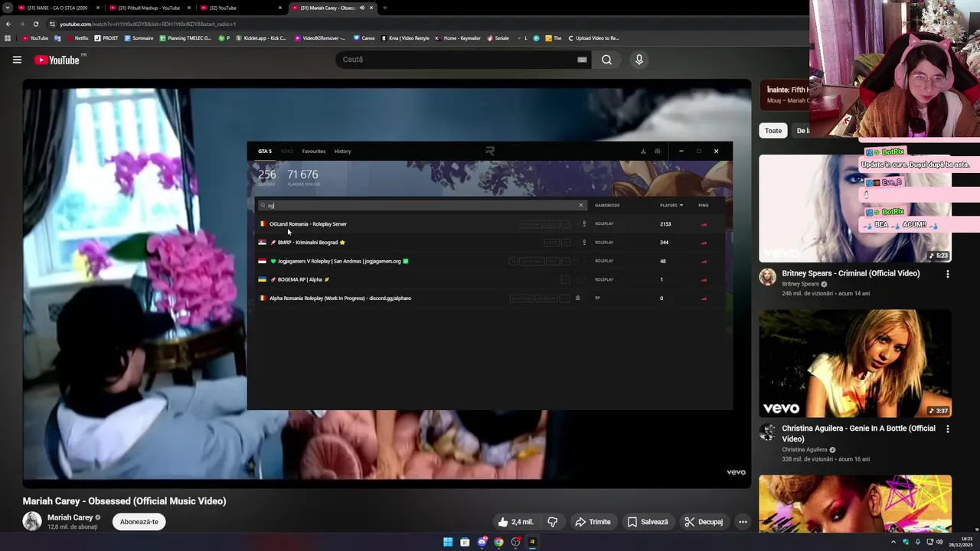
Task: Close the '(32) YouTube' browser tab
Action: (280, 8)
